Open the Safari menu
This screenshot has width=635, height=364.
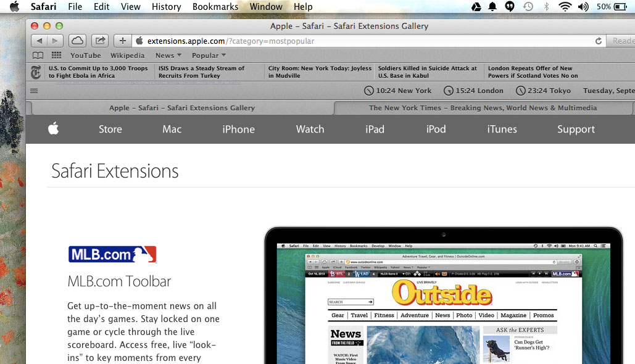(x=43, y=7)
